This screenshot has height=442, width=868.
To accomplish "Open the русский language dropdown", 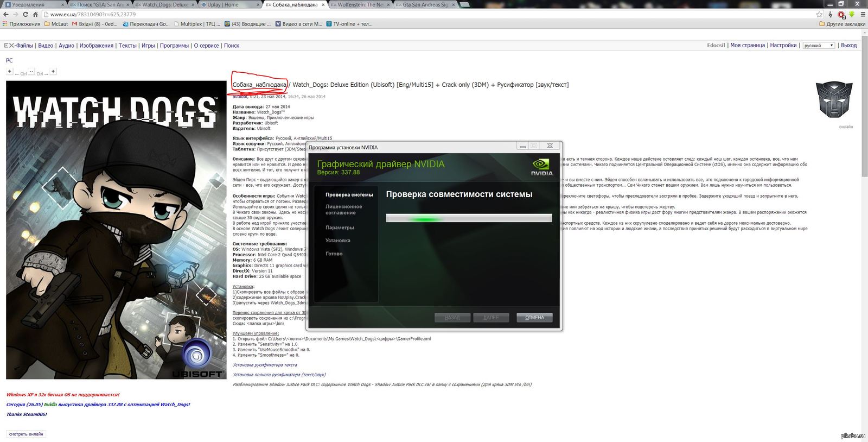I will pyautogui.click(x=819, y=46).
